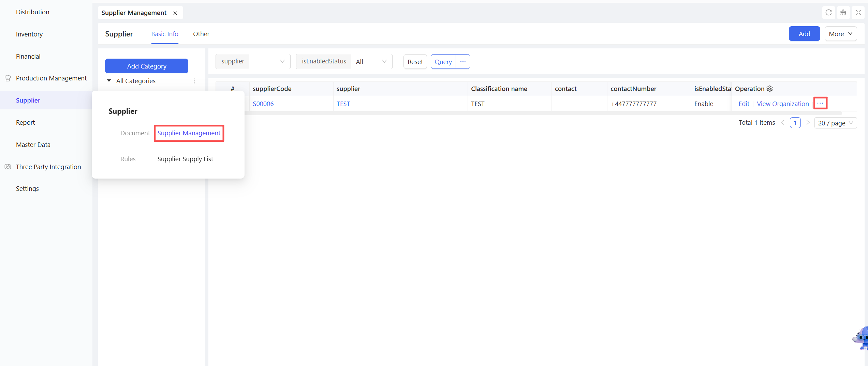Open the Operation column settings gear
This screenshot has height=366, width=868.
[769, 89]
